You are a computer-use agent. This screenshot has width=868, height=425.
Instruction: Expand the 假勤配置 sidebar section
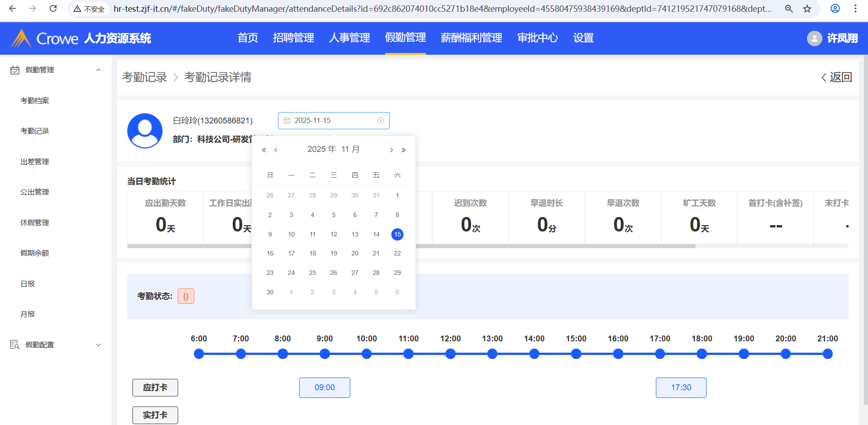tap(98, 345)
